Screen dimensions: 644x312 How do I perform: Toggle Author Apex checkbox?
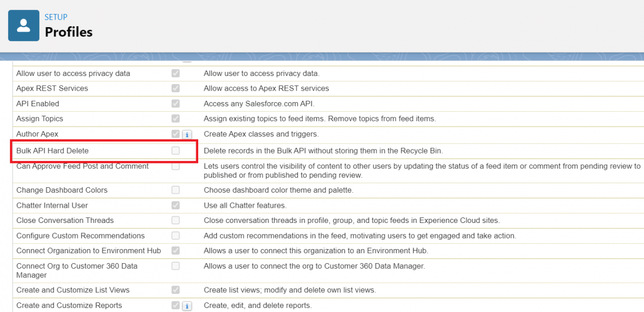176,134
